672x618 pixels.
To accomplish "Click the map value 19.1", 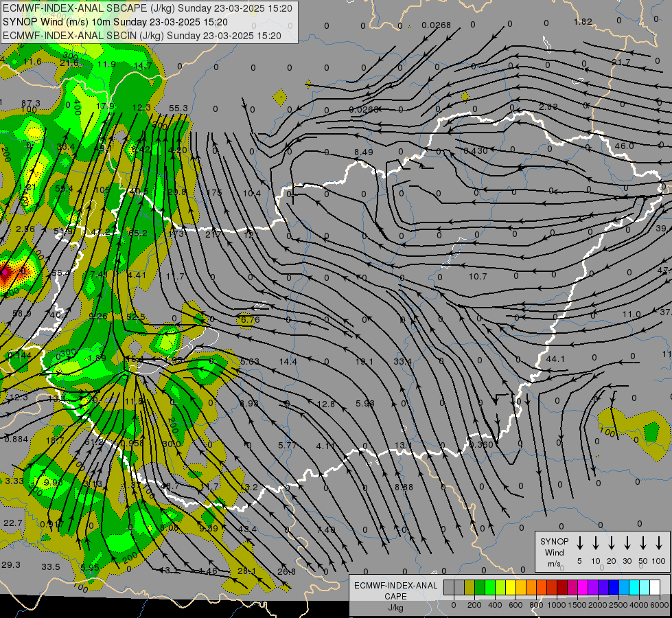I will coord(364,362).
